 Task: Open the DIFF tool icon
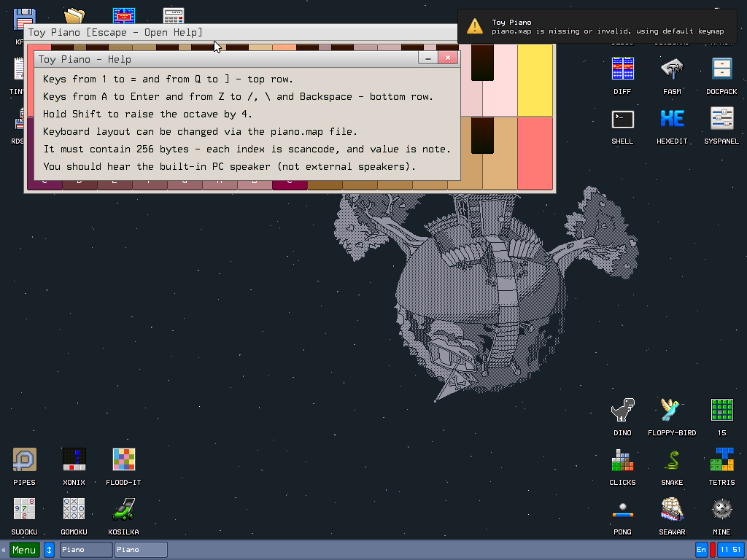click(622, 69)
